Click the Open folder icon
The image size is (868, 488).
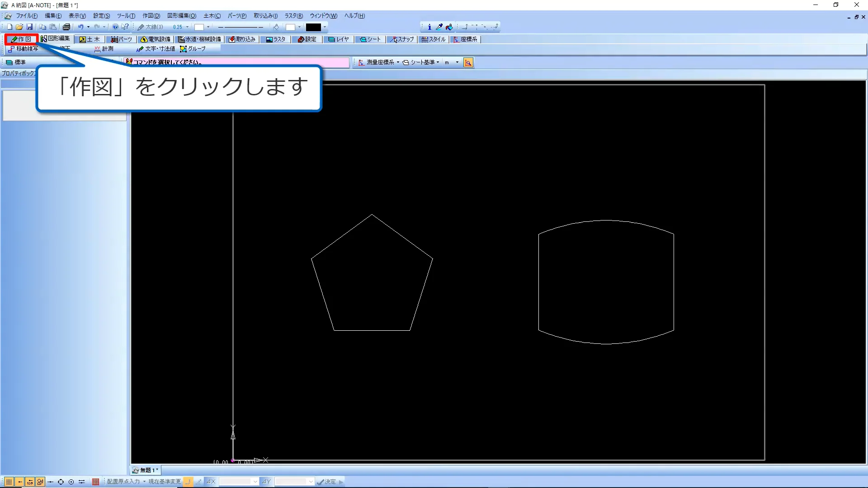coord(19,27)
